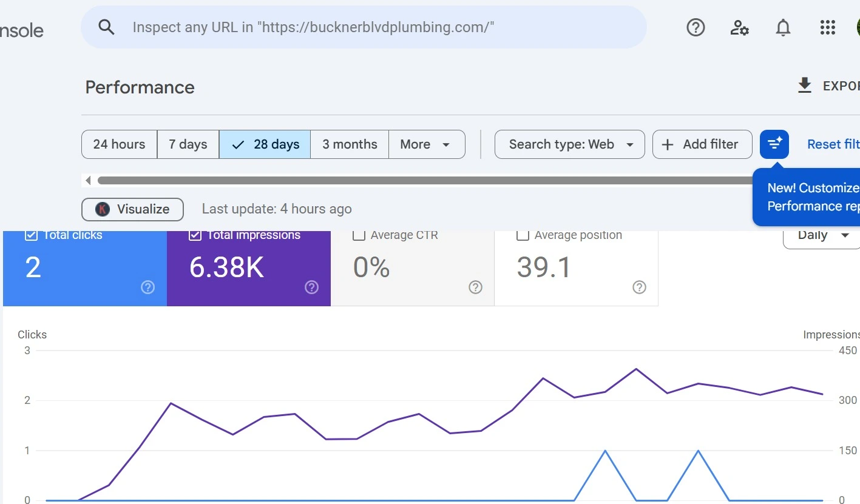Click the plus icon in Add filter
The height and width of the screenshot is (504, 860).
pyautogui.click(x=667, y=144)
